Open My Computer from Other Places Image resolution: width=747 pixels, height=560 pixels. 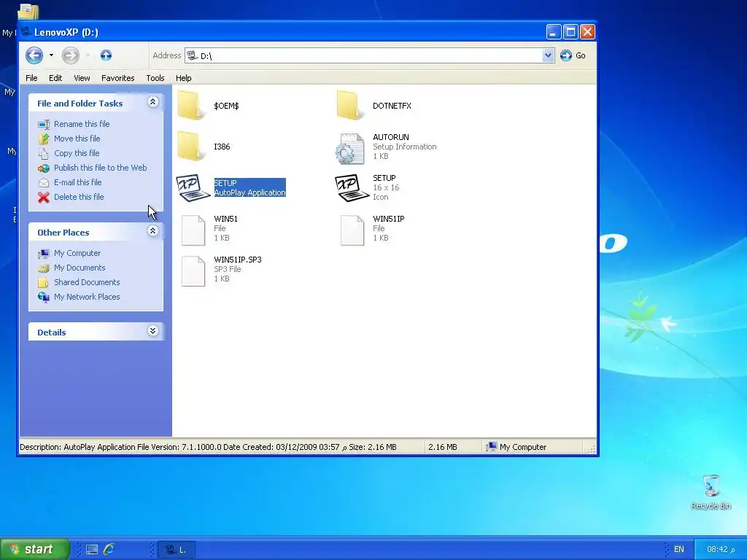click(x=77, y=253)
